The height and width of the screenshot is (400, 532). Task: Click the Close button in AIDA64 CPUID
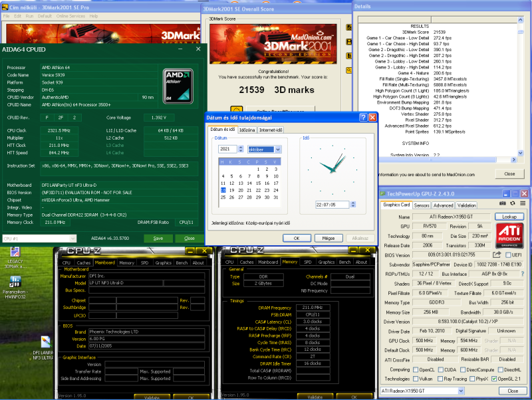pyautogui.click(x=190, y=239)
